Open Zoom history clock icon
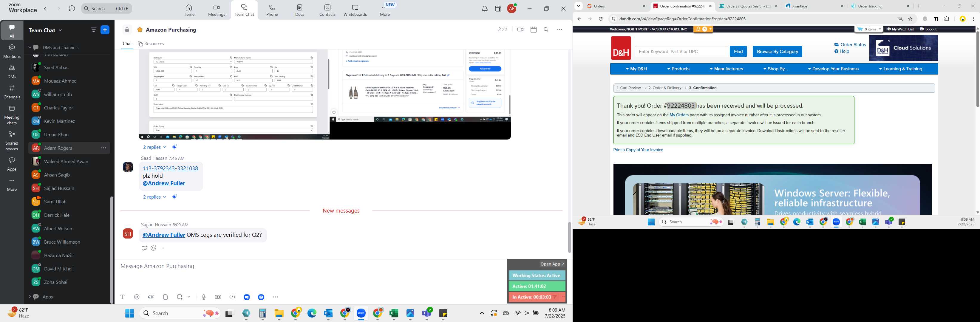The image size is (980, 322). point(72,8)
